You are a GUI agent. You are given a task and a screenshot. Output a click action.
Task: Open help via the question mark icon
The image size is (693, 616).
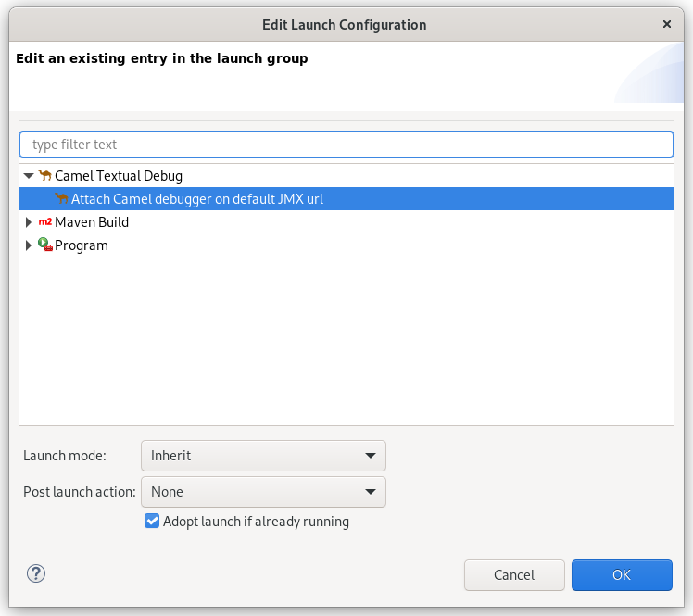(x=36, y=573)
